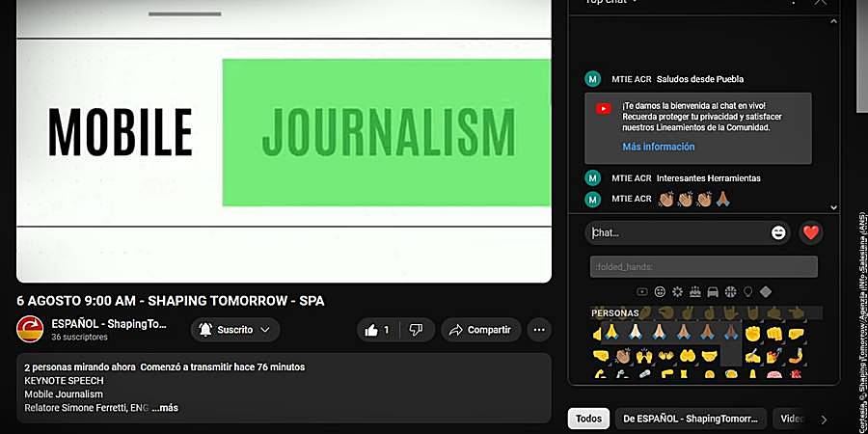
Task: Insert the selfie arm emoji
Action: point(796,355)
